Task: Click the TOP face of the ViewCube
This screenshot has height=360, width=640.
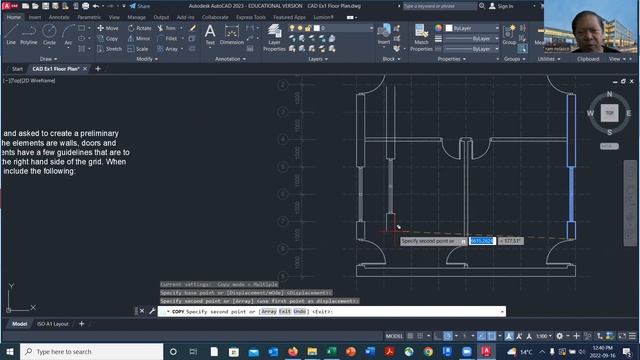Action: [x=609, y=113]
